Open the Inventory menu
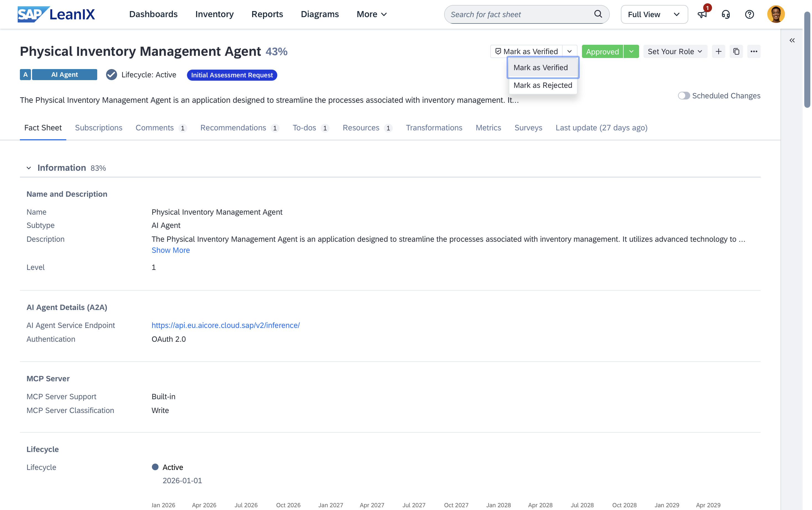 click(214, 14)
